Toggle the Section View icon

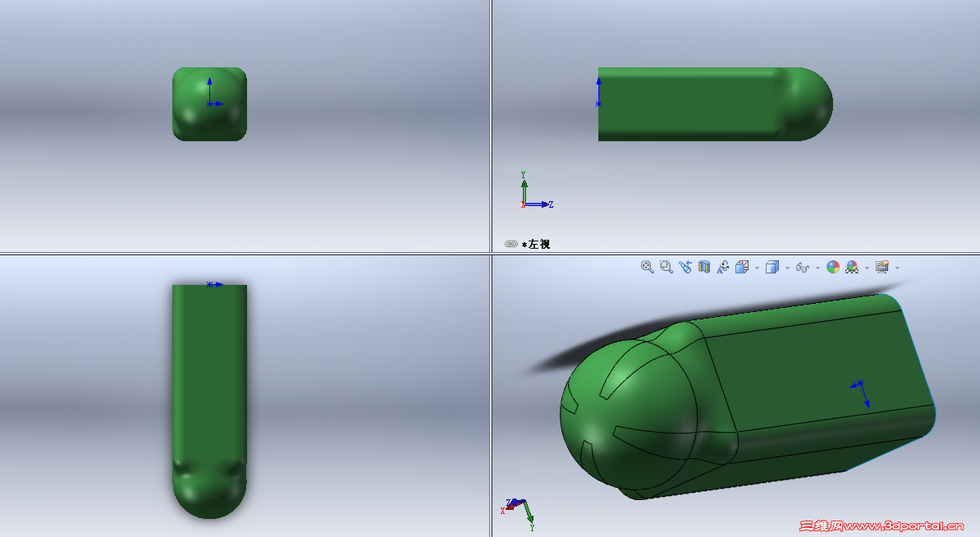[x=703, y=267]
